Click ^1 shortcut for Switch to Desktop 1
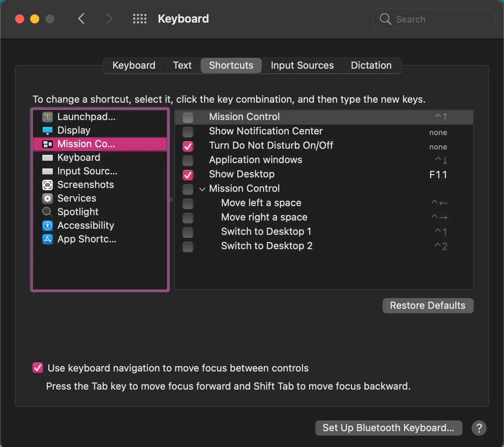The width and height of the screenshot is (504, 447). (x=441, y=232)
